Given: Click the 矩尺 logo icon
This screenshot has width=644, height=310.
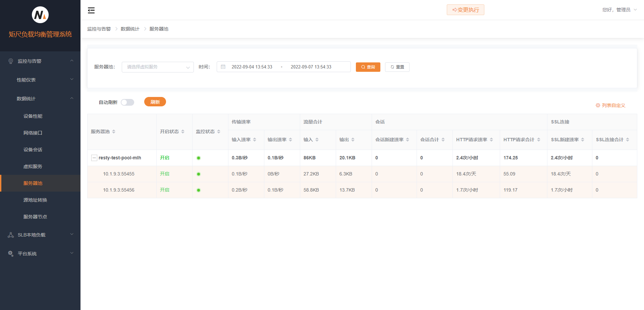Looking at the screenshot, I should coord(40,15).
